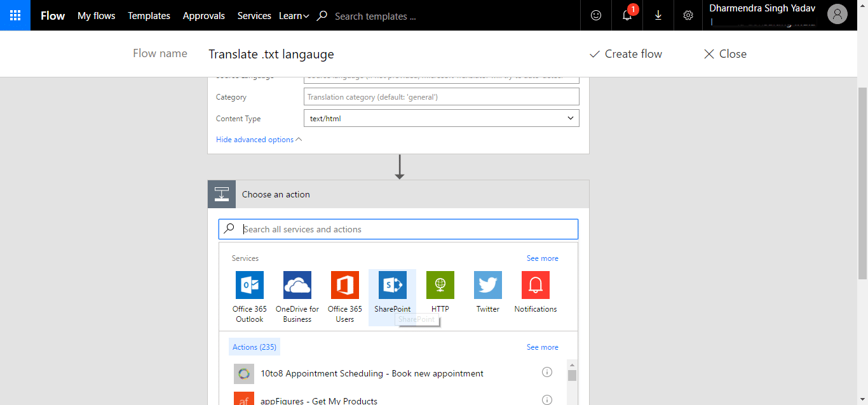Focus the Search templates field
868x405 pixels.
[x=376, y=17]
